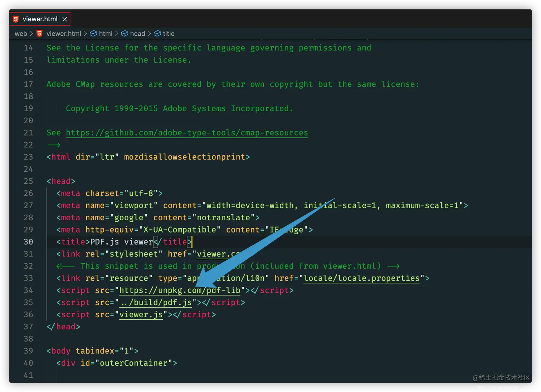Follow the adobe-type-tools cmap-resources GitHub link
This screenshot has height=392, width=541.
pyautogui.click(x=186, y=133)
